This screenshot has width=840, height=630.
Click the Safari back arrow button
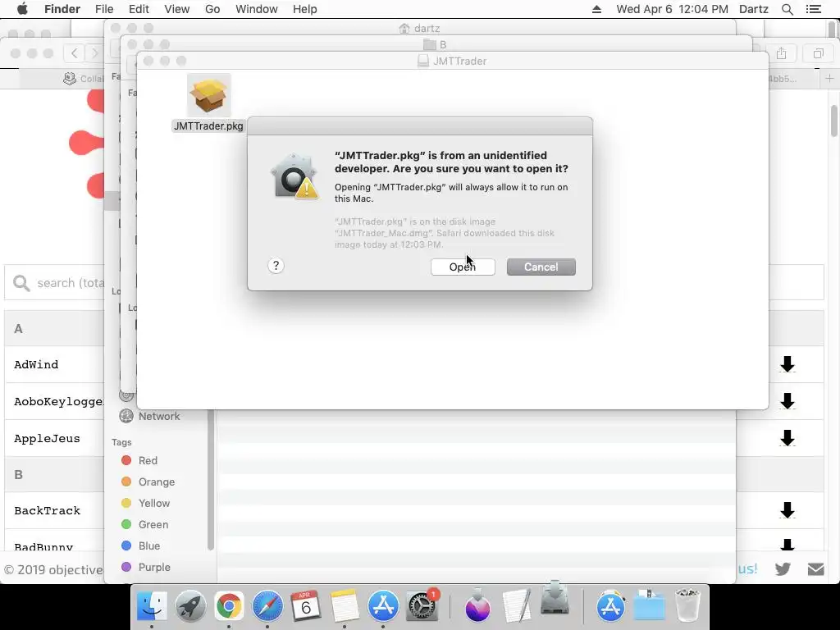click(74, 53)
